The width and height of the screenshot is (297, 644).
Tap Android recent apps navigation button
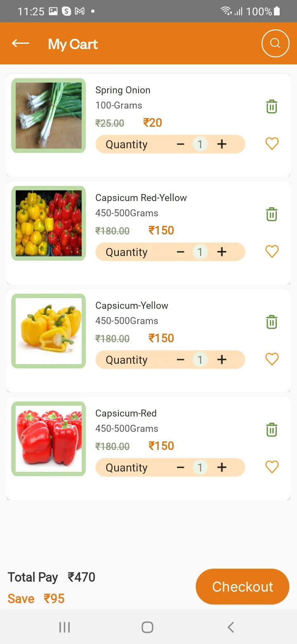[x=64, y=627]
